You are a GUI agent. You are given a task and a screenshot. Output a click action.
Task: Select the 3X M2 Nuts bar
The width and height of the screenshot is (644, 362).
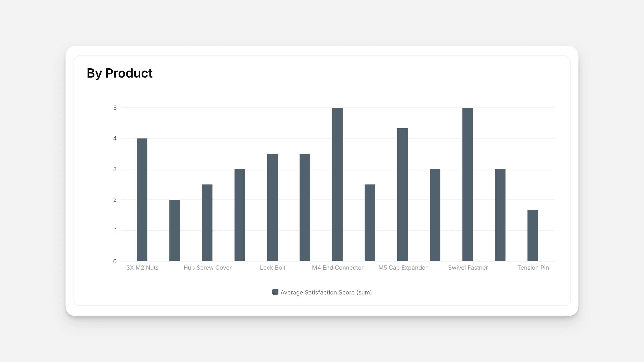pyautogui.click(x=142, y=200)
